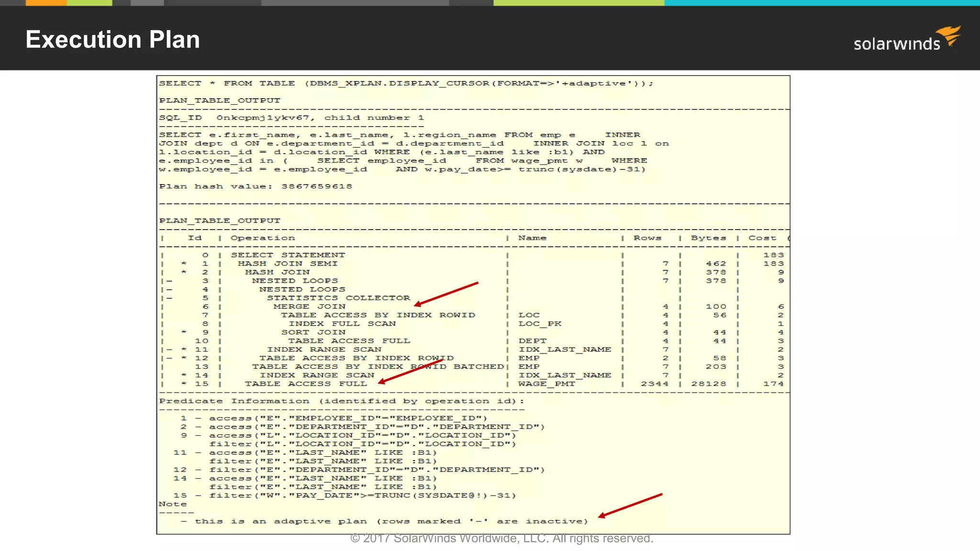Screen dimensions: 980x551
Task: Click the LOC_PK index name
Action: coord(540,324)
